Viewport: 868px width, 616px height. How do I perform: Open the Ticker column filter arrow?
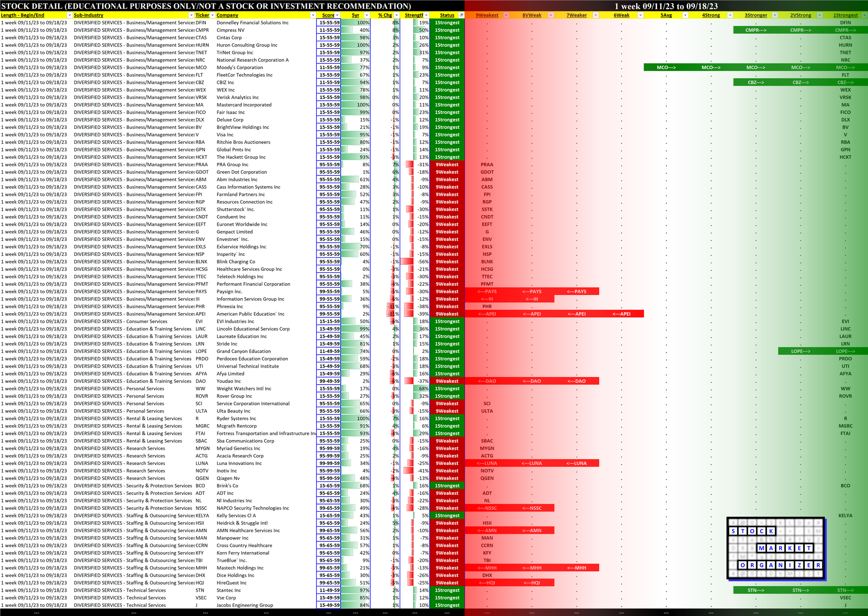(x=212, y=15)
